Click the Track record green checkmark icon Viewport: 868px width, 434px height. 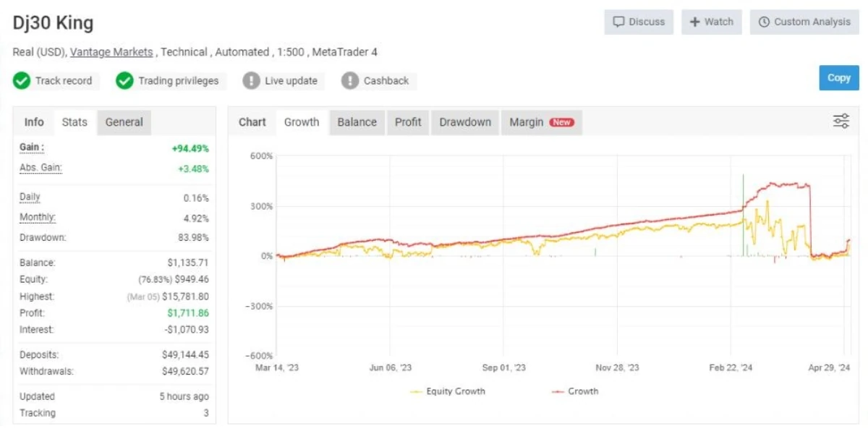[x=22, y=80]
